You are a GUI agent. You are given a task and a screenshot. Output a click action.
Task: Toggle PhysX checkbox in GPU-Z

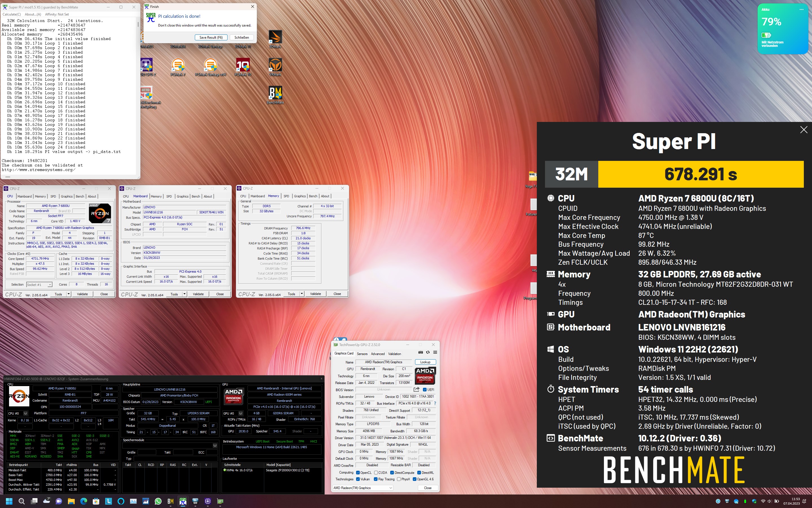(x=399, y=479)
